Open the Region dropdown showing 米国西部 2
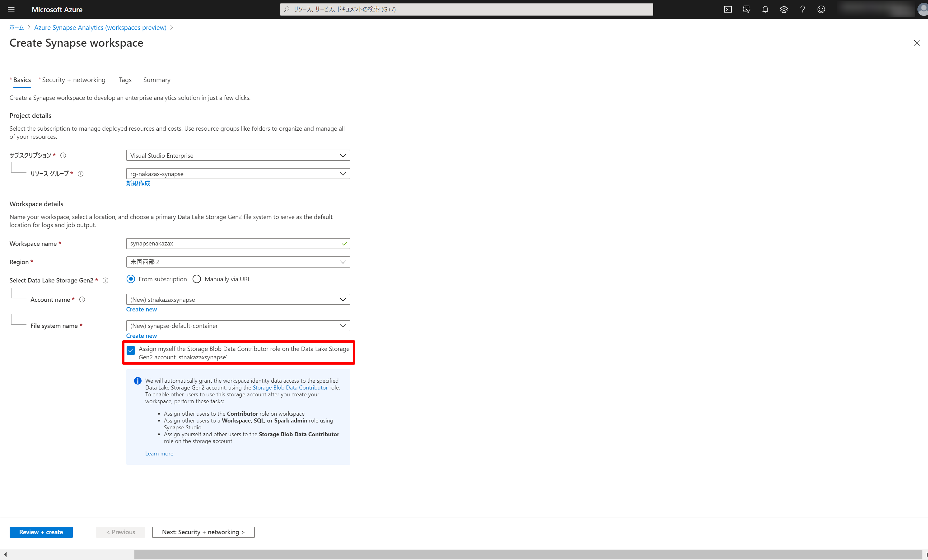 [238, 262]
